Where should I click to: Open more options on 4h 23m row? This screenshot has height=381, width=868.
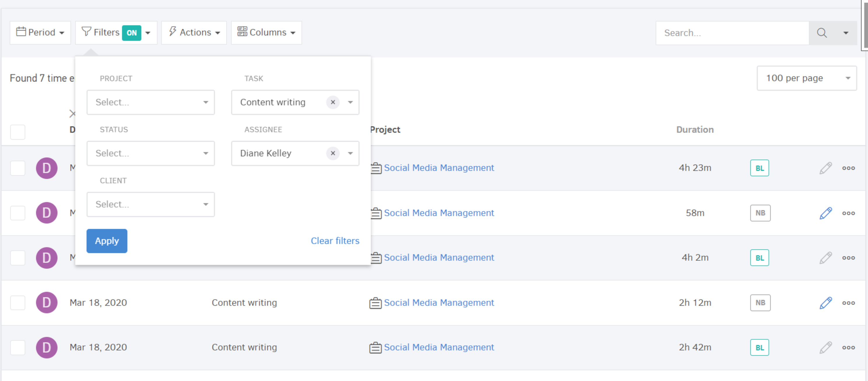(x=848, y=168)
